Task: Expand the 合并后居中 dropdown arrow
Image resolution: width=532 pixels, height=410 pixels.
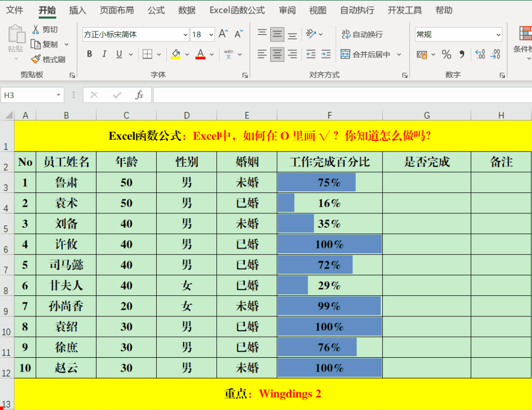Action: (399, 54)
